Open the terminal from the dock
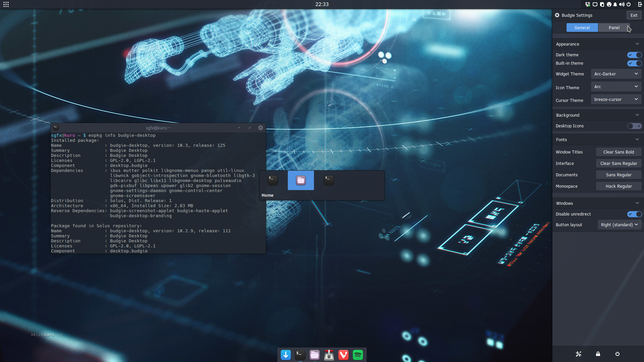644x362 pixels. click(300, 355)
